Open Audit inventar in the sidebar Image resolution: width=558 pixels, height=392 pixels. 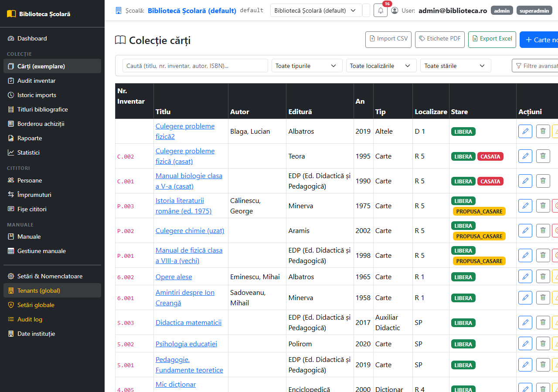coord(52,81)
